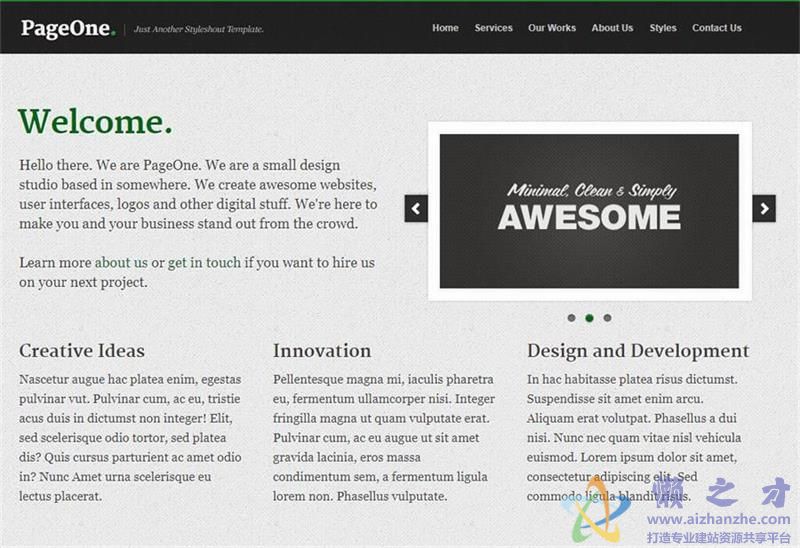Navigate to About Us
Screen dimensions: 800x548
pos(612,28)
